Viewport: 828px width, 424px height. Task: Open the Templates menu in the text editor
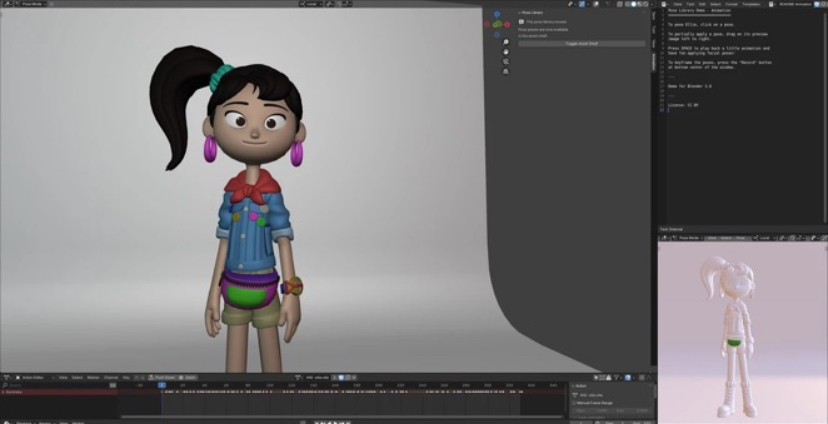click(751, 4)
